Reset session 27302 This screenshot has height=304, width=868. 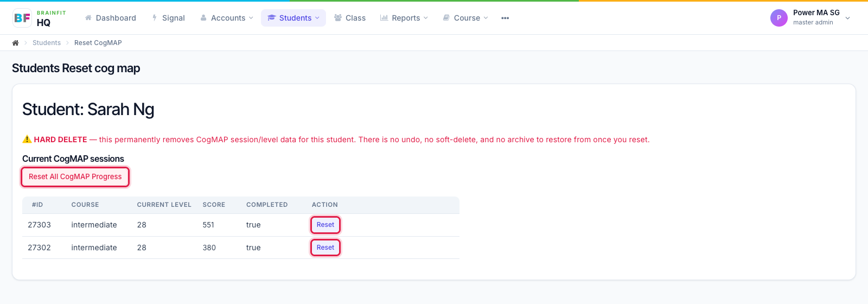click(325, 248)
